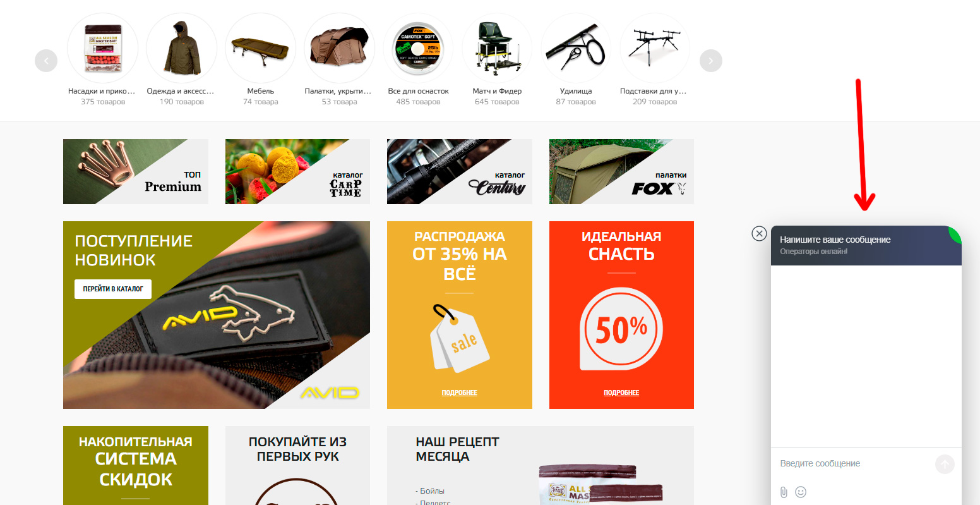
Task: Open the ТОП Premium banner
Action: click(136, 171)
